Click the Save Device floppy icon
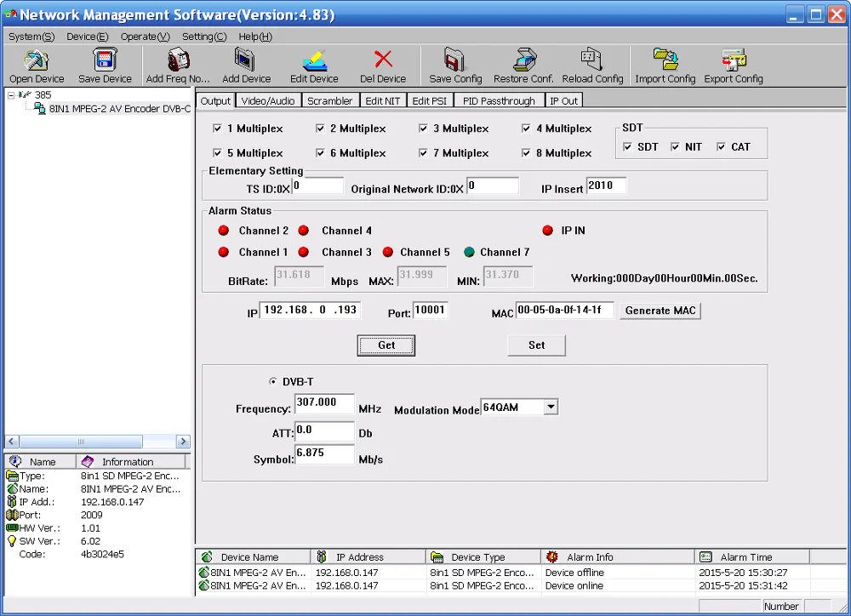Image resolution: width=851 pixels, height=616 pixels. point(105,60)
